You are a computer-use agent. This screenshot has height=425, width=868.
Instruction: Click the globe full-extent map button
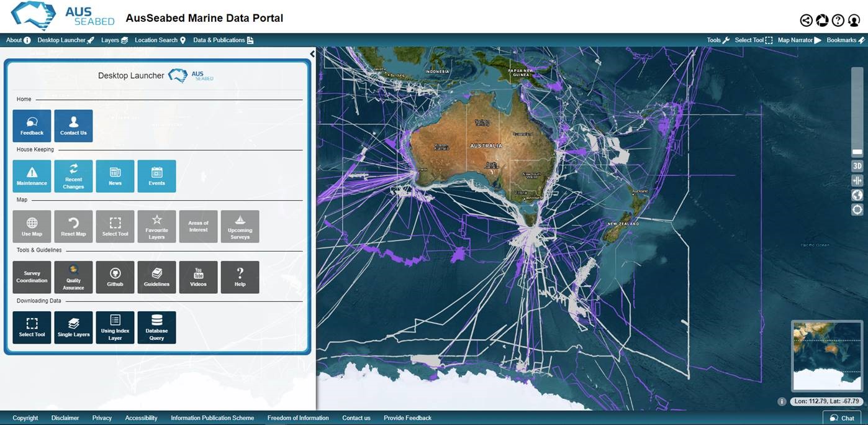(857, 195)
